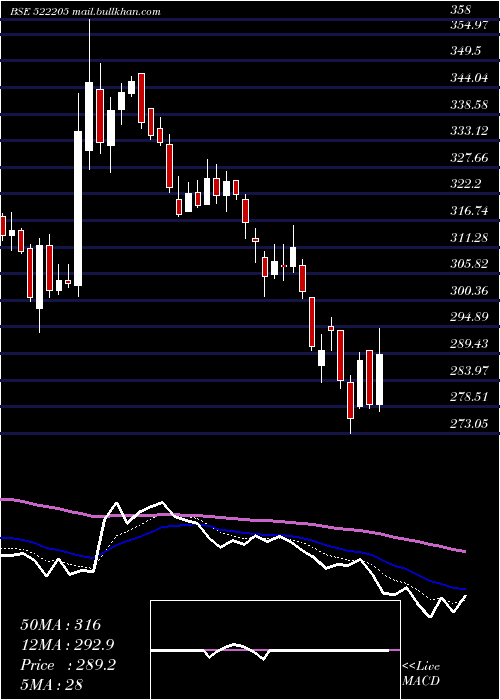Click the 311.28 price level label
Image resolution: width=500 pixels, height=700 pixels.
coord(469,238)
